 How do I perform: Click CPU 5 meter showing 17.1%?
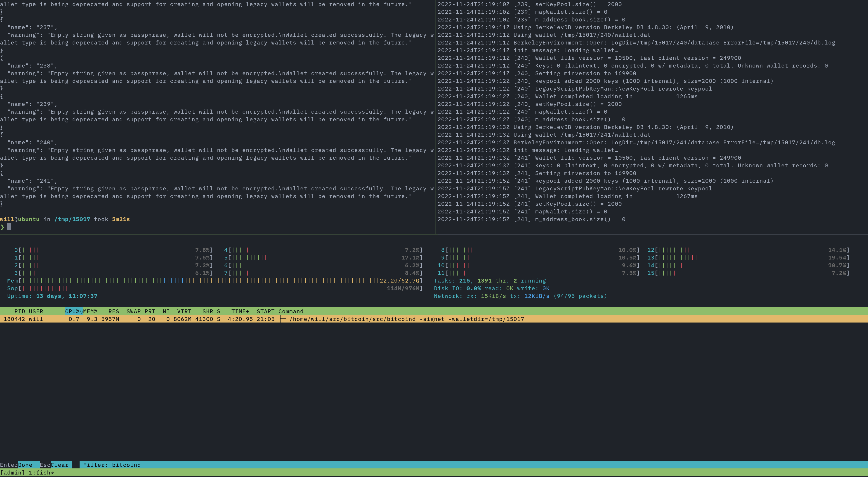pyautogui.click(x=323, y=258)
